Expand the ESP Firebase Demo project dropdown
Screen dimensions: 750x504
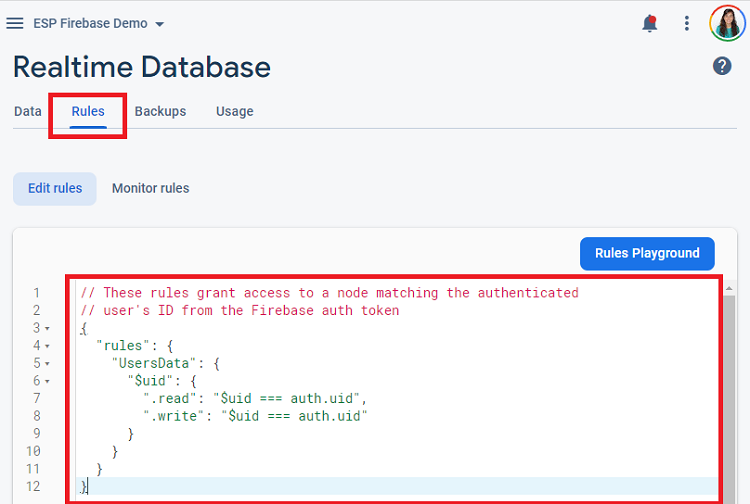pyautogui.click(x=160, y=24)
